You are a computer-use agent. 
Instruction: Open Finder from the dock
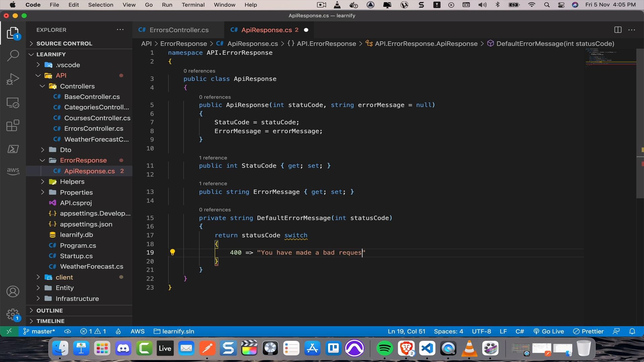pyautogui.click(x=60, y=349)
